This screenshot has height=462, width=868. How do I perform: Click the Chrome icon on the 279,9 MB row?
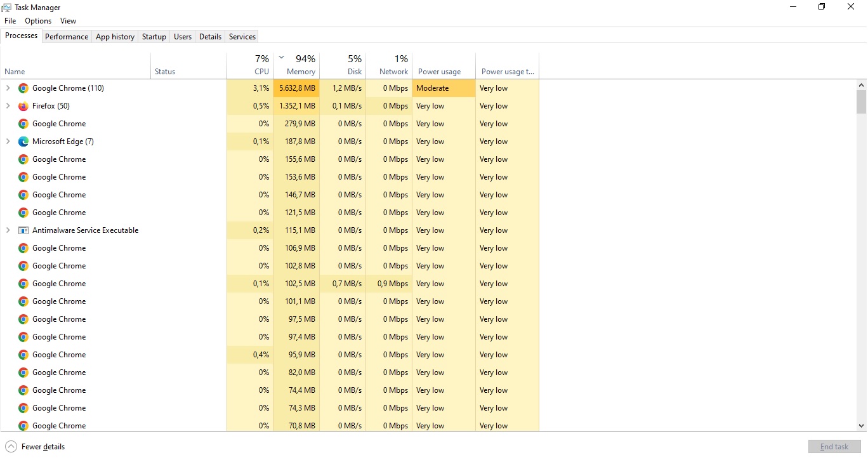click(23, 124)
